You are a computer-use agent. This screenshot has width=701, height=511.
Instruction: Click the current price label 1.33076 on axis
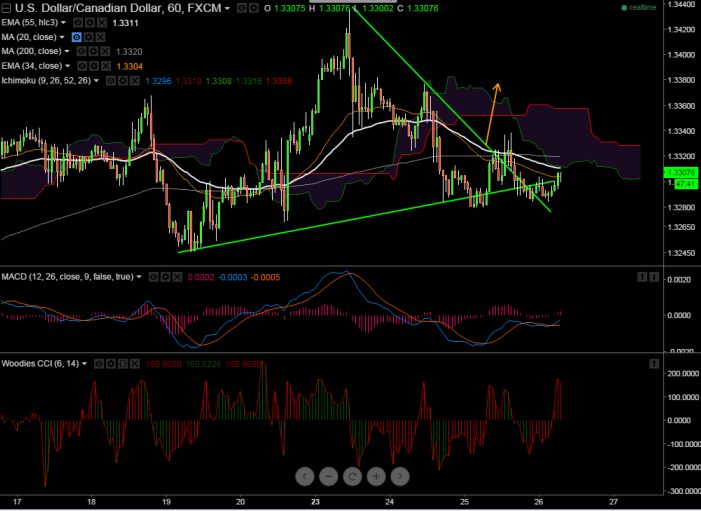[x=681, y=173]
